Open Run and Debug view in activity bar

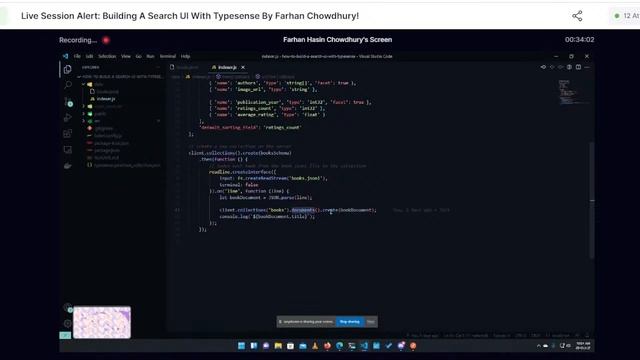pos(68,118)
